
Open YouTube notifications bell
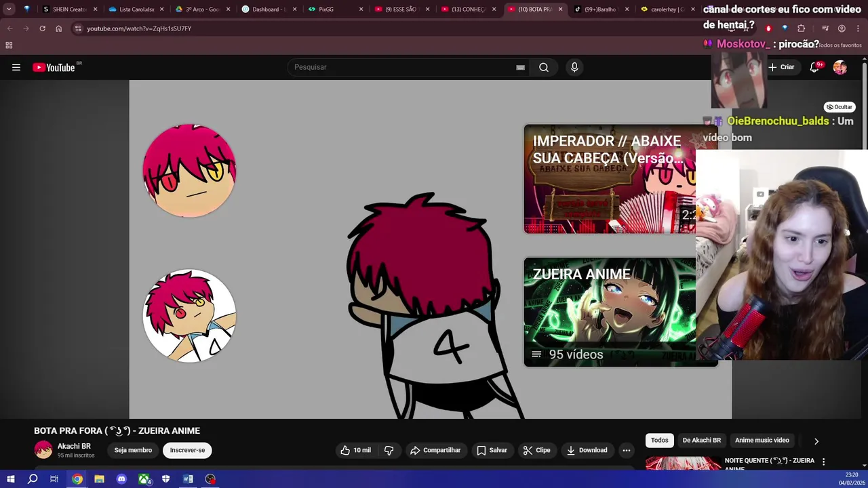pos(814,67)
